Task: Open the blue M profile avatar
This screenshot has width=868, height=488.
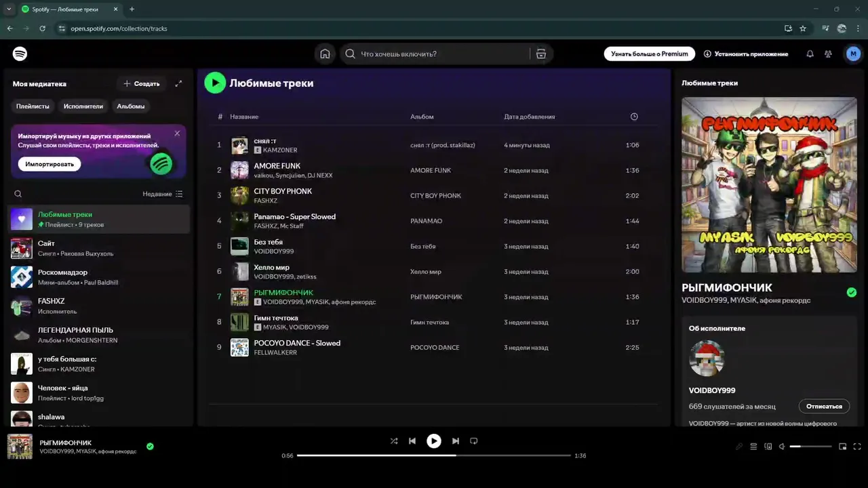Action: pyautogui.click(x=853, y=54)
